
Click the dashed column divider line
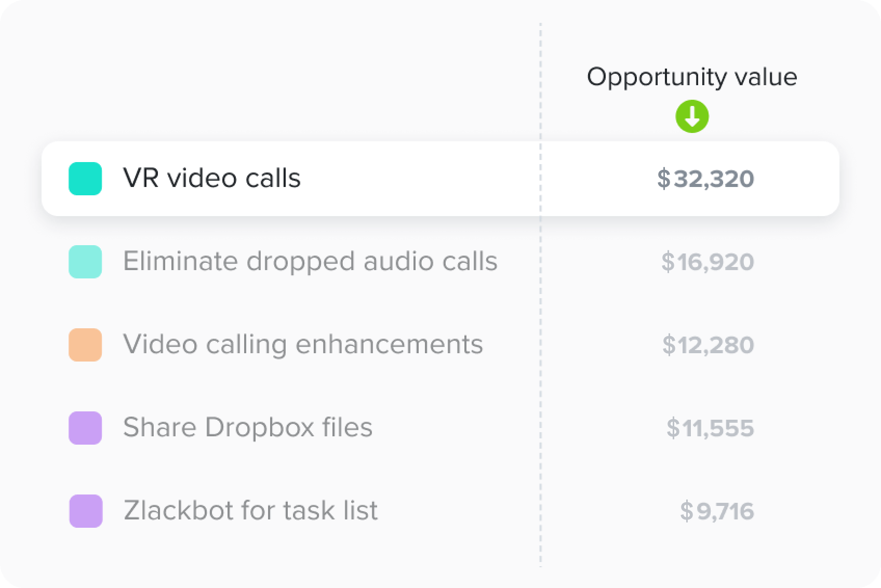point(540,294)
